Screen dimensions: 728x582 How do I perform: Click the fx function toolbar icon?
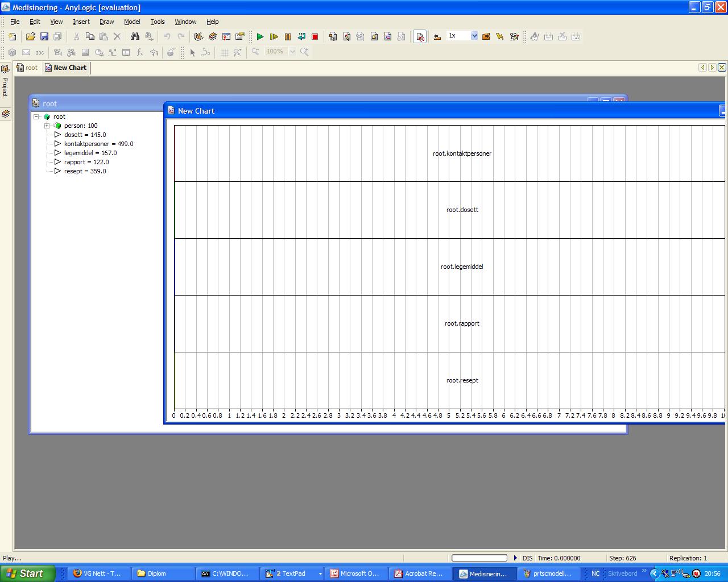point(140,52)
